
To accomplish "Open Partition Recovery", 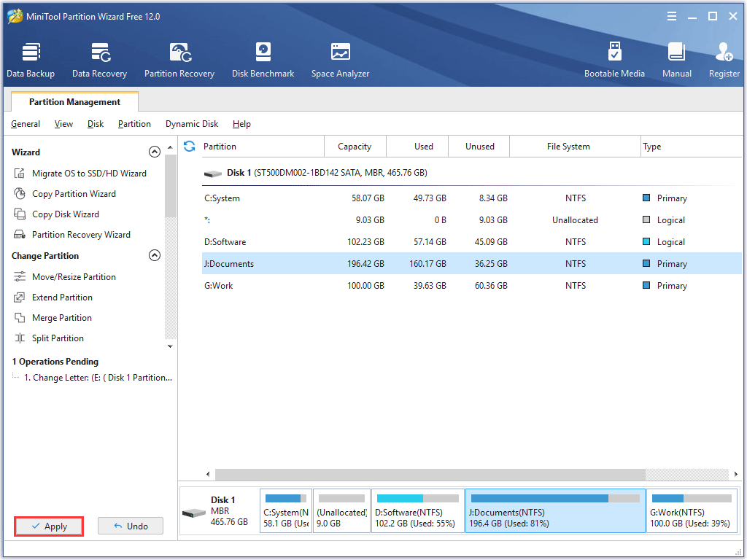I will coord(179,60).
